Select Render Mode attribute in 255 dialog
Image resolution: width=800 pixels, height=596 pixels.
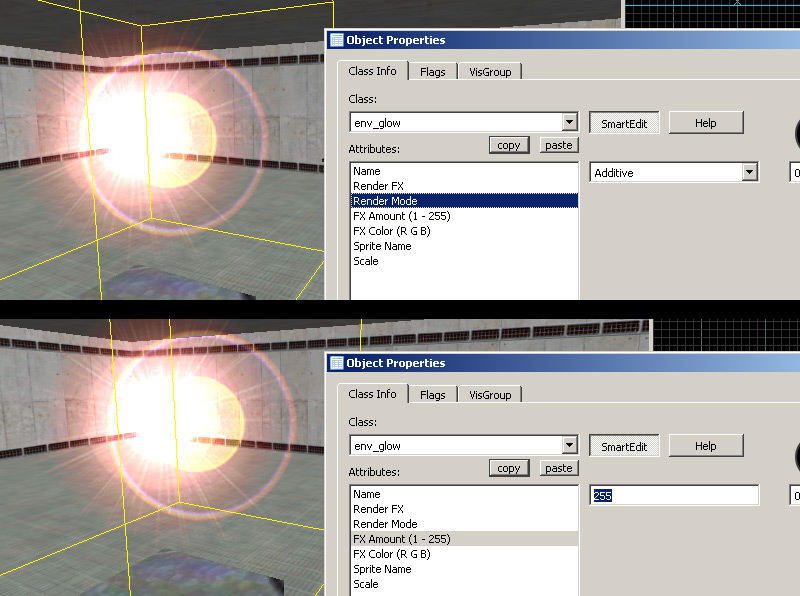click(464, 524)
